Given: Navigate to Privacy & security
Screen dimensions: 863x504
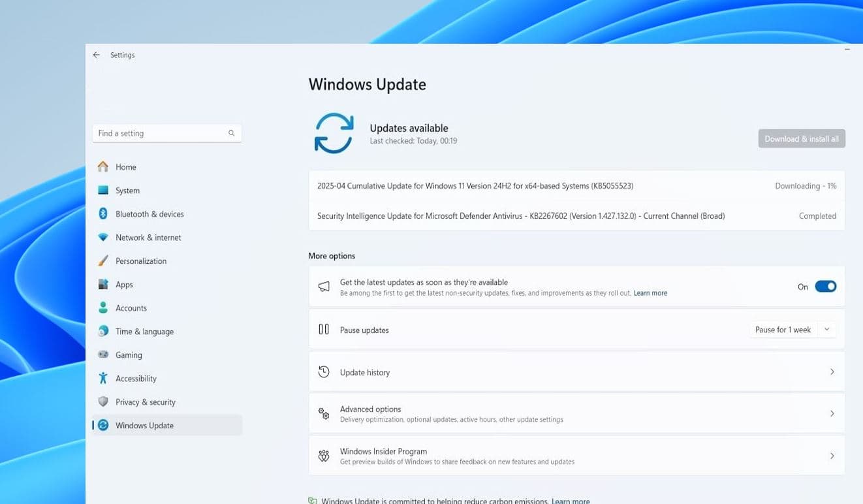Looking at the screenshot, I should [167, 402].
